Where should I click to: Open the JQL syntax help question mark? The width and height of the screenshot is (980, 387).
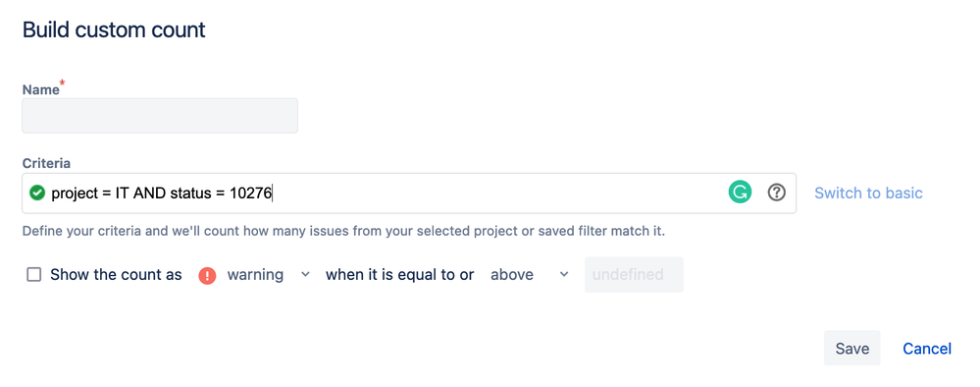(x=776, y=193)
